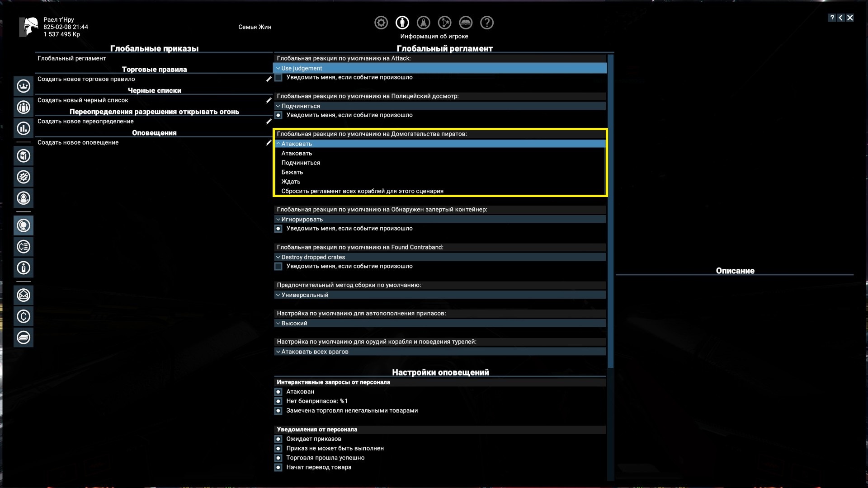Open the Подчиниться police inspection dropdown
This screenshot has height=488, width=868.
[x=440, y=106]
